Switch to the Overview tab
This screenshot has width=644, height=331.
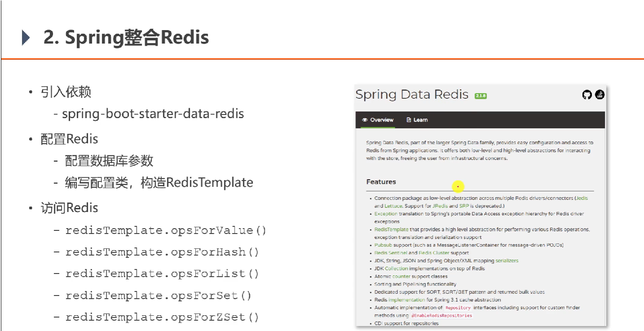[378, 120]
